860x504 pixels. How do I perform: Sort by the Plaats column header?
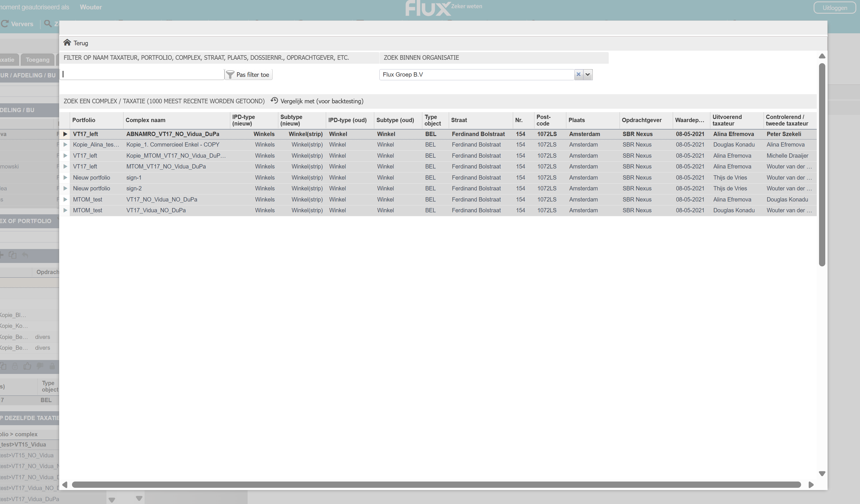(x=593, y=120)
